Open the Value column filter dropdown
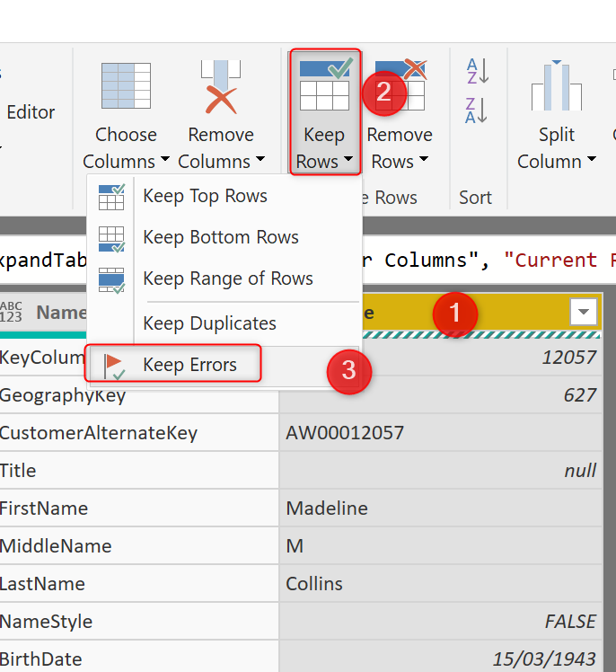 click(584, 312)
